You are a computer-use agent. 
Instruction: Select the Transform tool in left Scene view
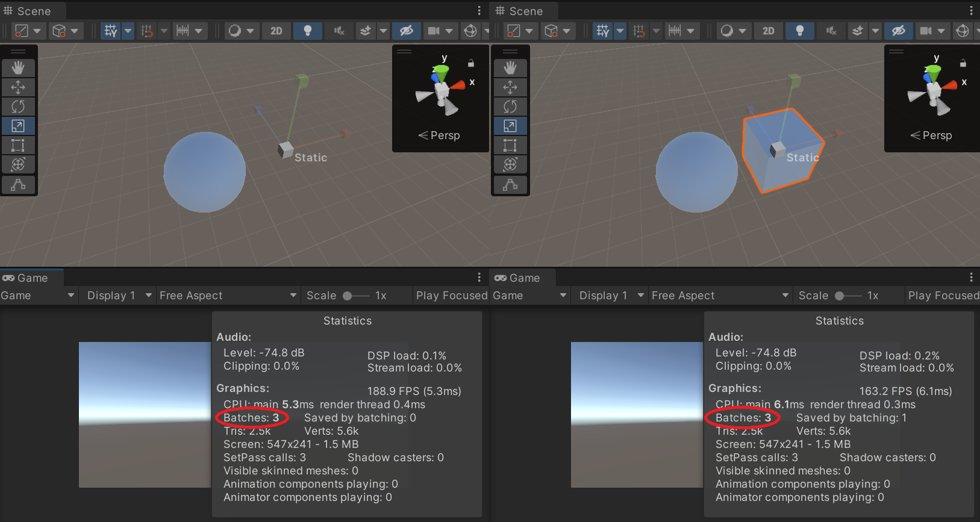pos(18,164)
